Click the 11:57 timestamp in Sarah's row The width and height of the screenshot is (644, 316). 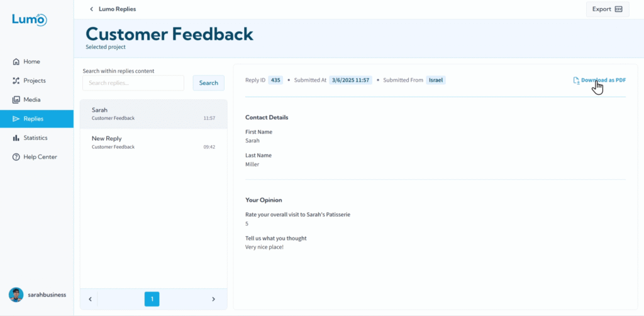[209, 118]
